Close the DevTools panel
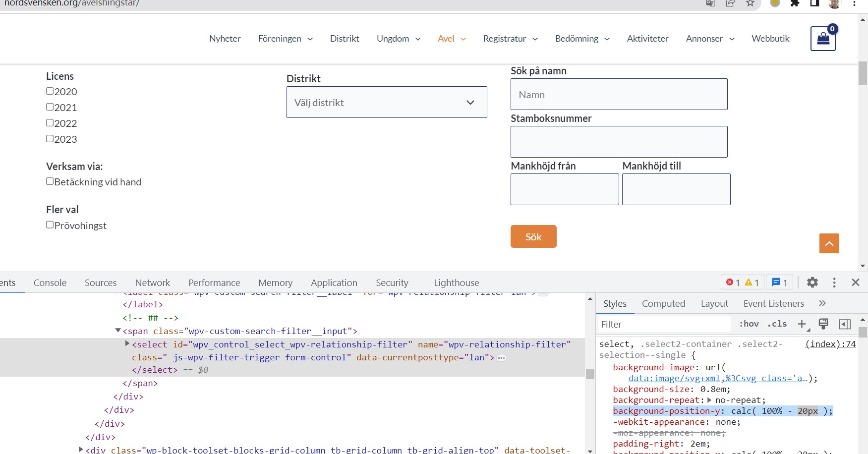Screen dimensions: 868x454 click(855, 282)
